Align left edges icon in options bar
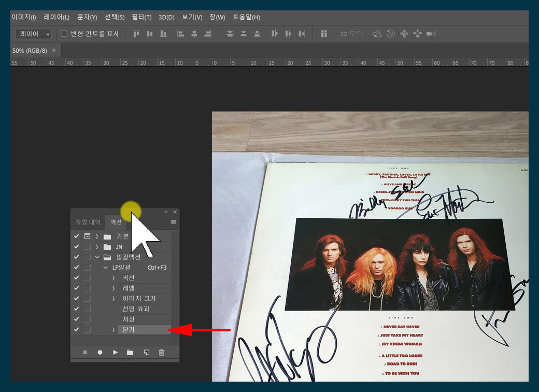The height and width of the screenshot is (392, 539). point(180,34)
